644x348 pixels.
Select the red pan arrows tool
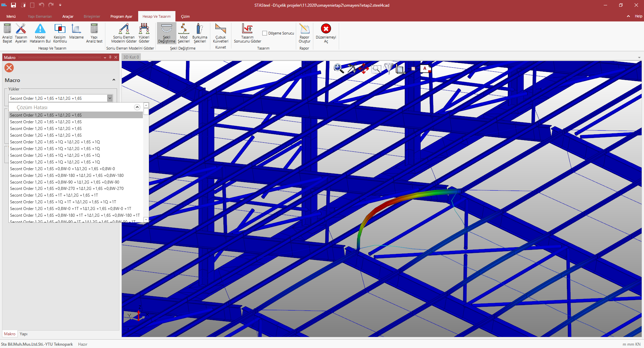click(x=363, y=68)
